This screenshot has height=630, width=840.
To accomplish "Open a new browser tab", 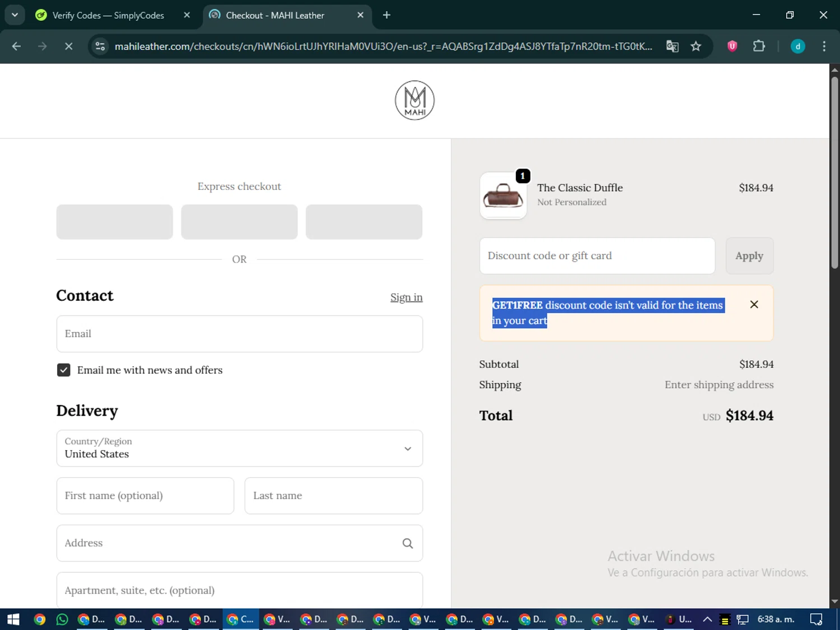I will pos(386,15).
